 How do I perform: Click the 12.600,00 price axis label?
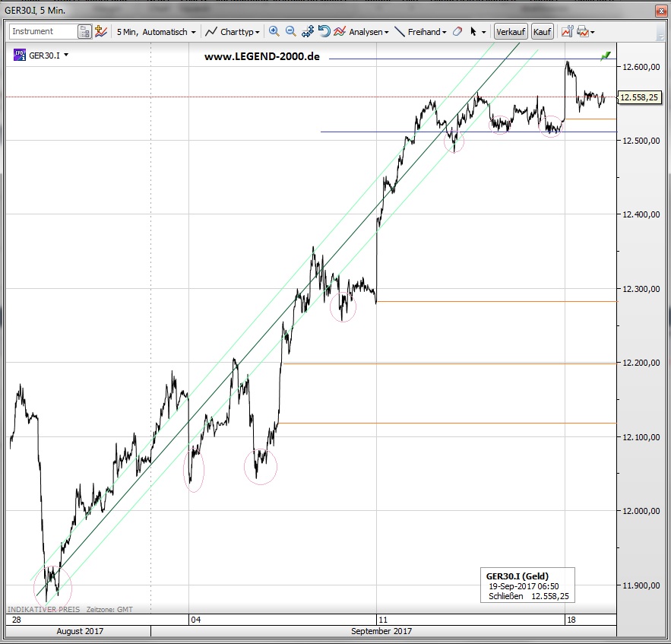[x=641, y=67]
